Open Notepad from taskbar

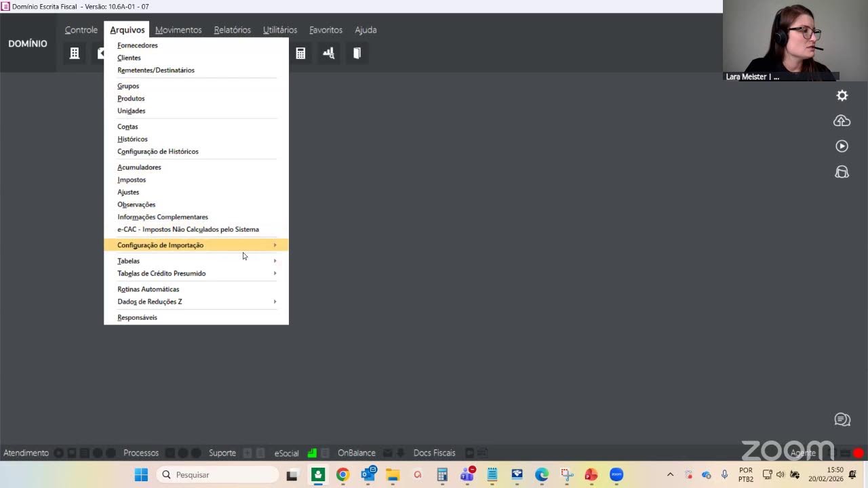492,474
